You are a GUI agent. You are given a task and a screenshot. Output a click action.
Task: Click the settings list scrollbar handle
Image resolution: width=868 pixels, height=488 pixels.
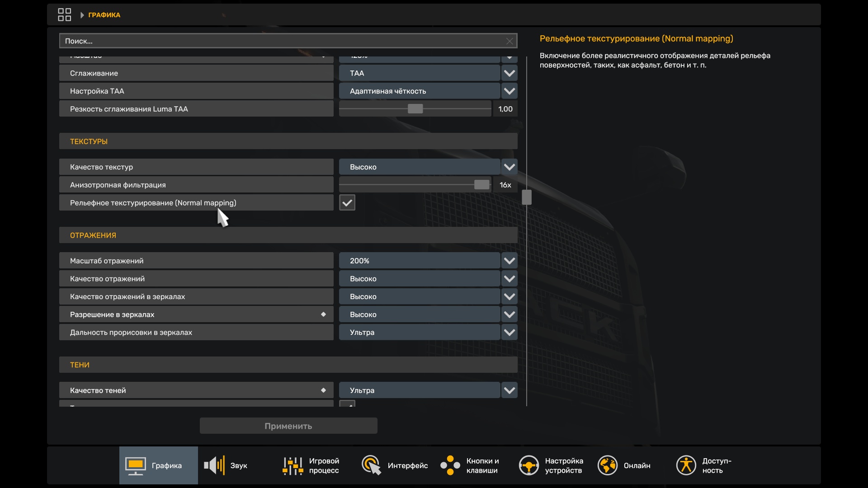[x=527, y=197]
